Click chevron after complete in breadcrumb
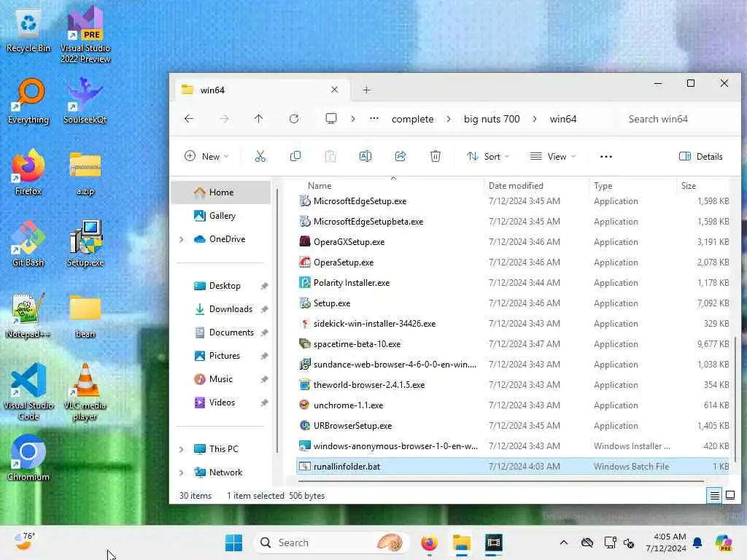Image resolution: width=747 pixels, height=560 pixels. pos(449,119)
